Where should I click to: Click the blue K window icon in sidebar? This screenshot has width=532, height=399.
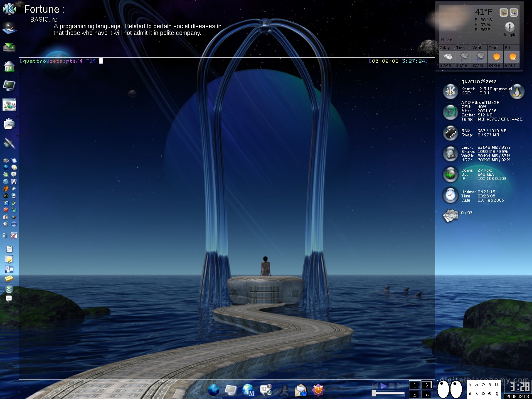coord(9,269)
